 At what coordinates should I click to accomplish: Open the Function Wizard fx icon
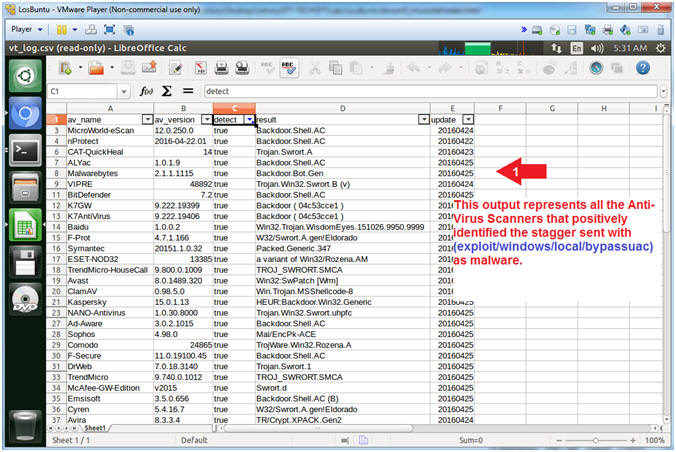(146, 91)
